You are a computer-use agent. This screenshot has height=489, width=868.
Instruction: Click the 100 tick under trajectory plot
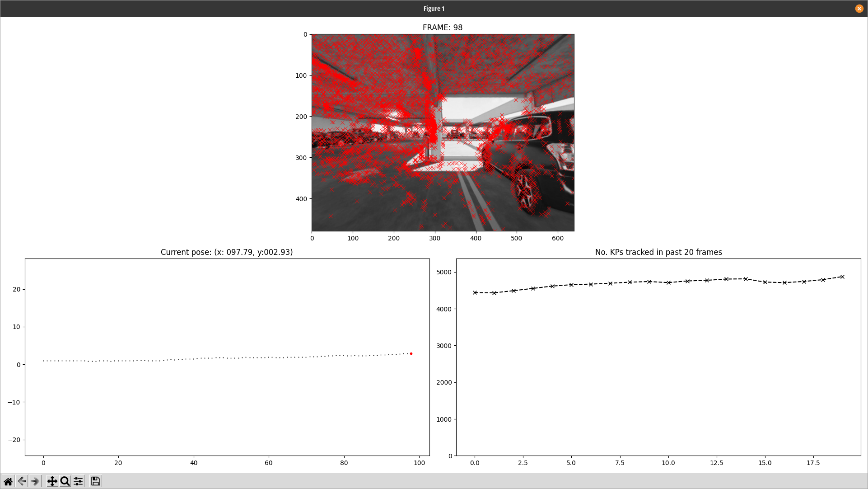point(419,463)
